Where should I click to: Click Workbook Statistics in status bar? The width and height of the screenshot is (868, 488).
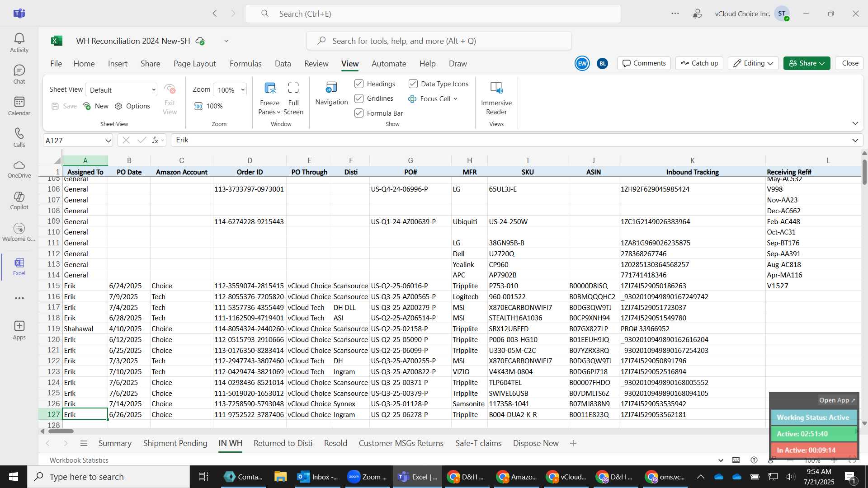[x=79, y=460]
